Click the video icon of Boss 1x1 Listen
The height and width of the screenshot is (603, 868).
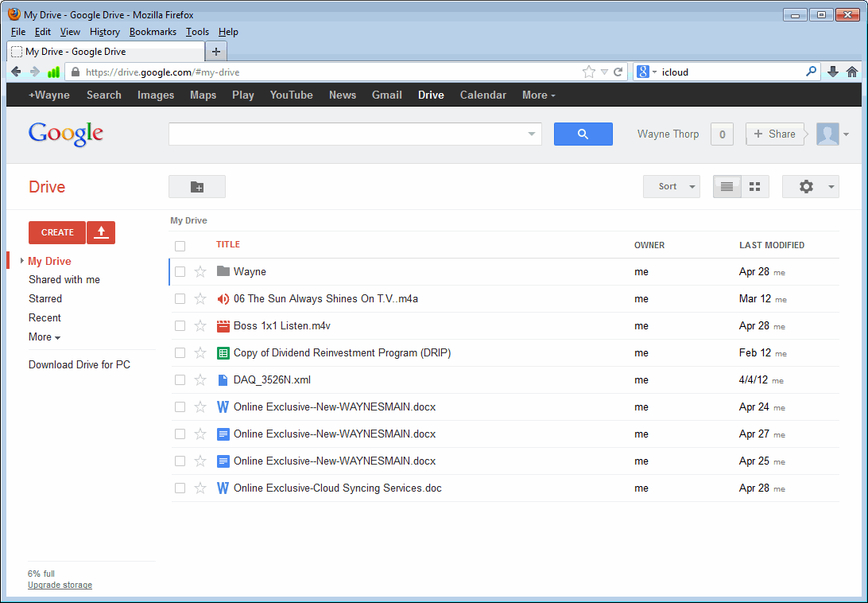pos(223,326)
